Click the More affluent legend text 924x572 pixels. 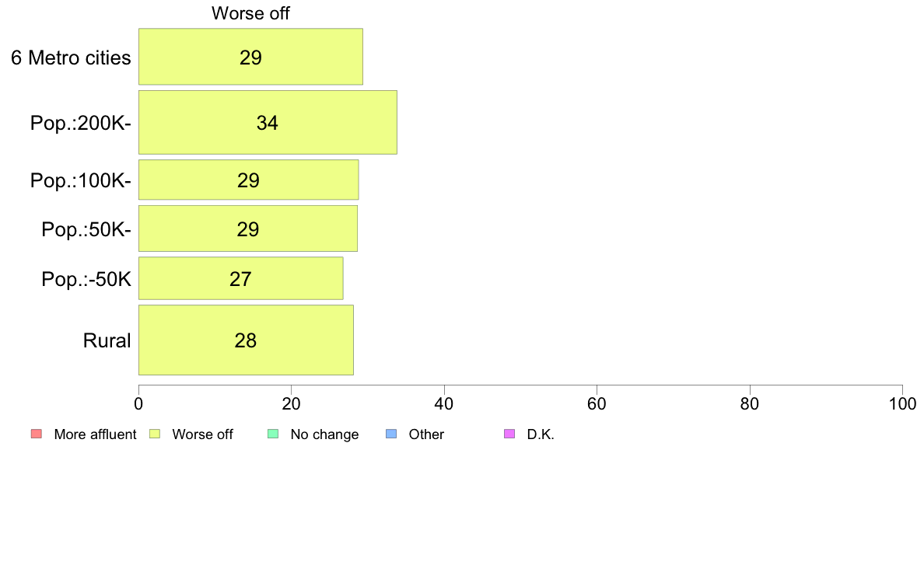tap(95, 434)
